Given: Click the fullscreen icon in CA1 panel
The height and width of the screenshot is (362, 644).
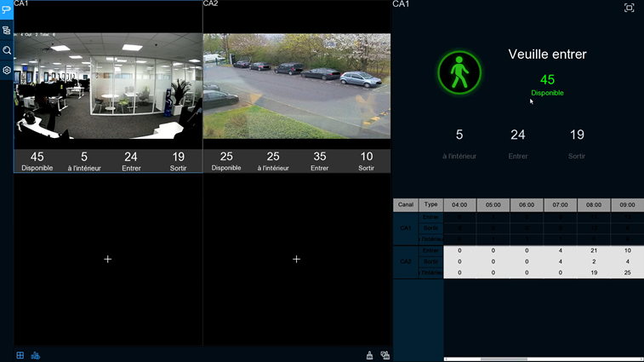Looking at the screenshot, I should tap(629, 8).
